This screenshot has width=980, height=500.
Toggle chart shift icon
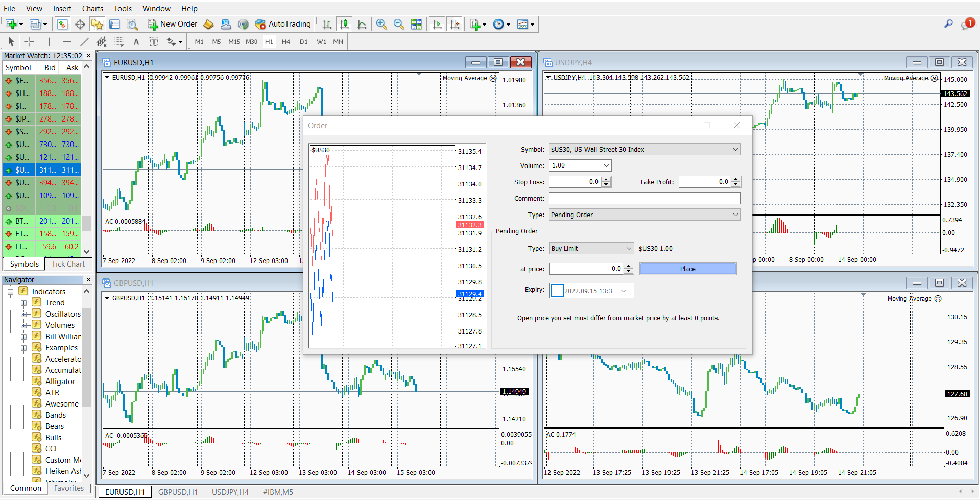[455, 24]
